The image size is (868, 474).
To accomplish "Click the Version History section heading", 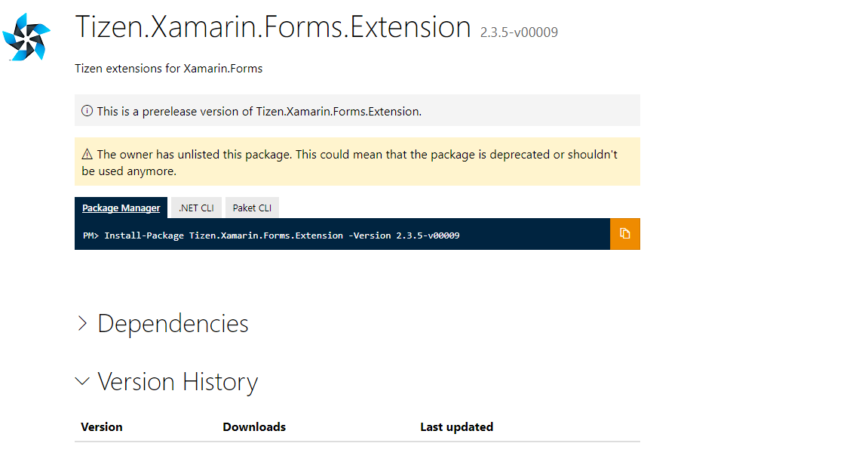I will point(177,382).
